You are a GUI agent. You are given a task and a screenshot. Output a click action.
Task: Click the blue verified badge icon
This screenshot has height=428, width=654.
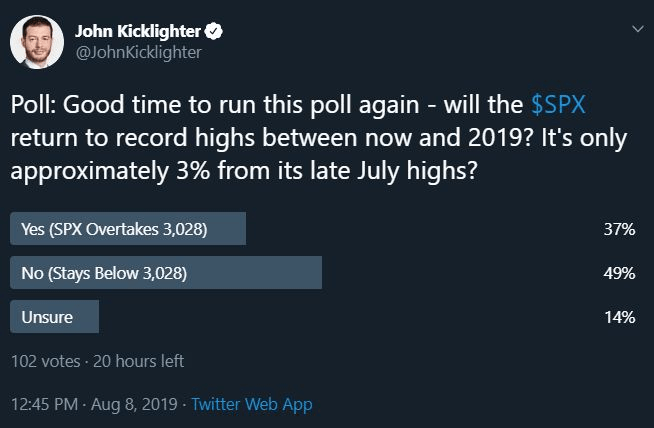coord(214,32)
